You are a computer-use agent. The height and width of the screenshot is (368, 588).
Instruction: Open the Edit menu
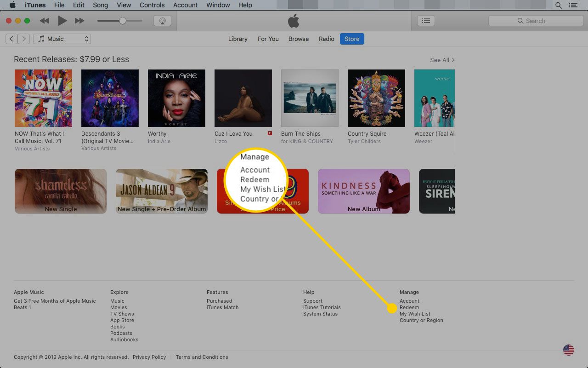79,5
